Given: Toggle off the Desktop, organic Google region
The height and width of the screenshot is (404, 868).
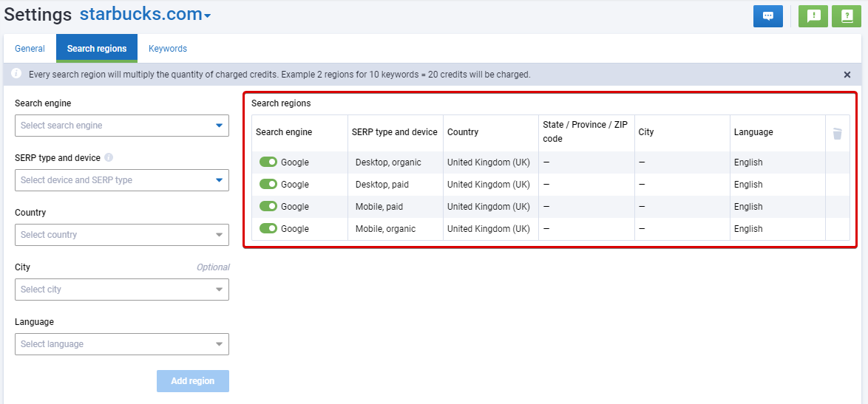Looking at the screenshot, I should 268,162.
